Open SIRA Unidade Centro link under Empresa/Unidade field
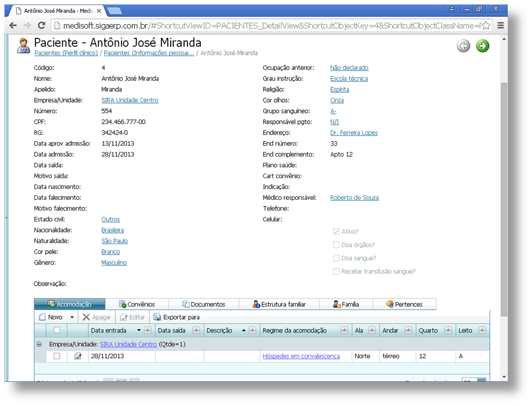Screen dimensions: 532x406 [x=130, y=100]
